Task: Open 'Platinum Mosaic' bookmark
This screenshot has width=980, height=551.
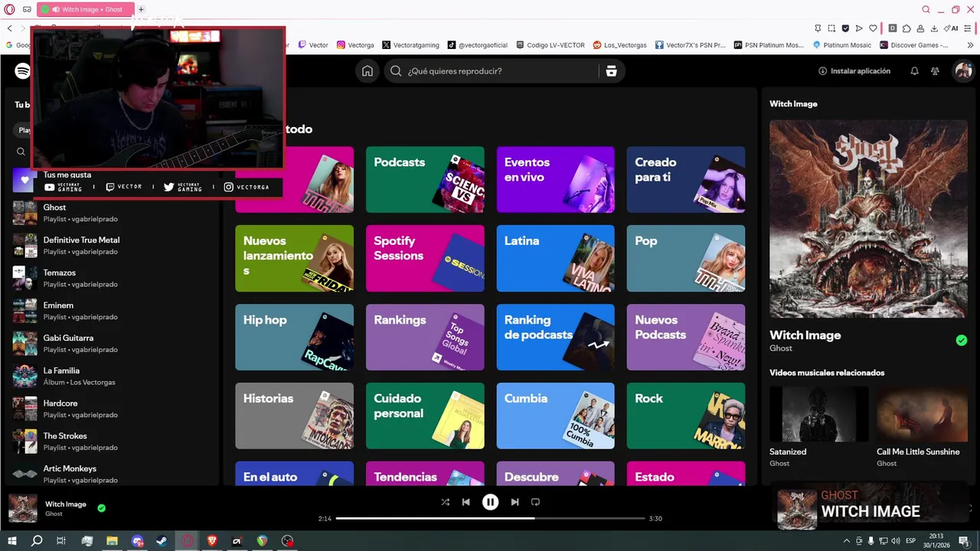Action: pyautogui.click(x=842, y=45)
